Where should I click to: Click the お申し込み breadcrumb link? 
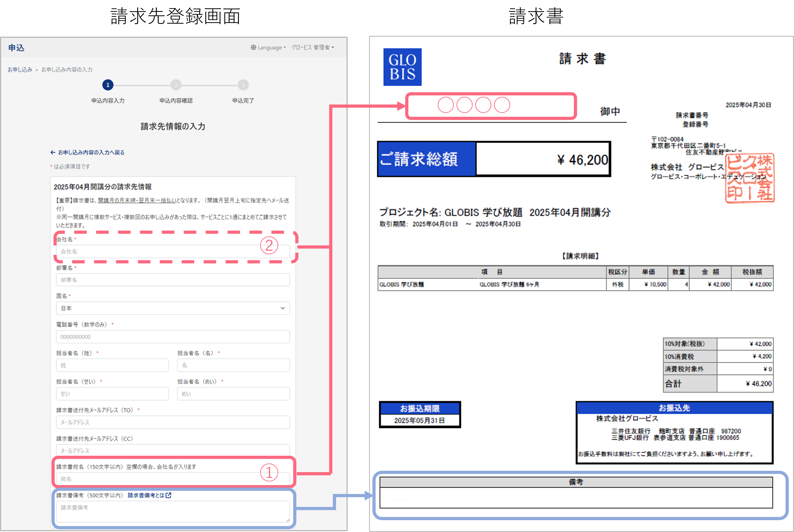coord(20,70)
